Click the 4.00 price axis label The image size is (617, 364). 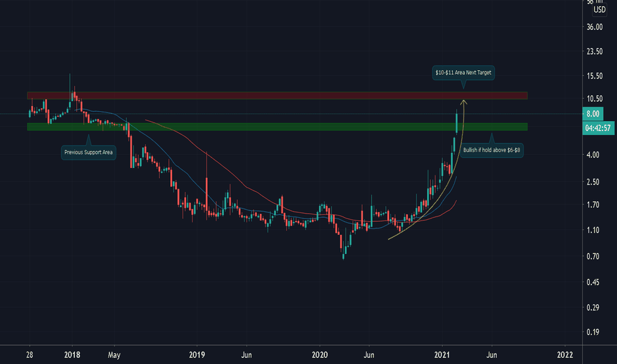coord(593,155)
